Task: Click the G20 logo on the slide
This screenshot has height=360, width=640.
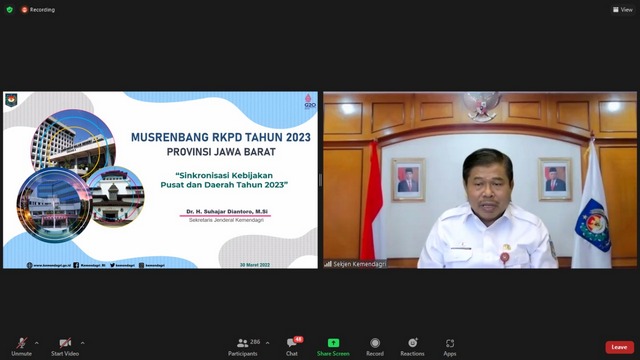Action: (x=310, y=102)
